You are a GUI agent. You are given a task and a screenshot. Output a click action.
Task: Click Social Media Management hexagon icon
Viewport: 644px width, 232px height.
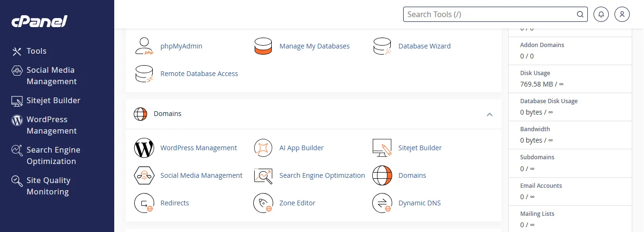(x=144, y=175)
